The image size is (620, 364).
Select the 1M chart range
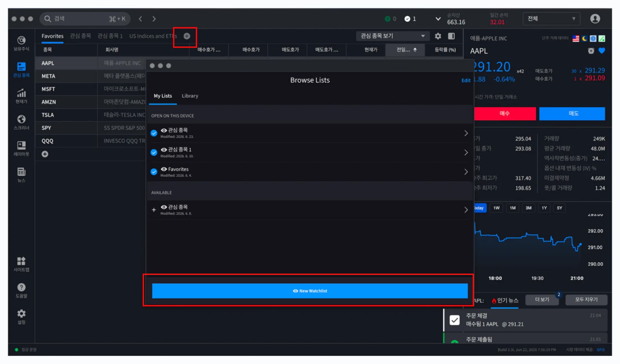[512, 208]
